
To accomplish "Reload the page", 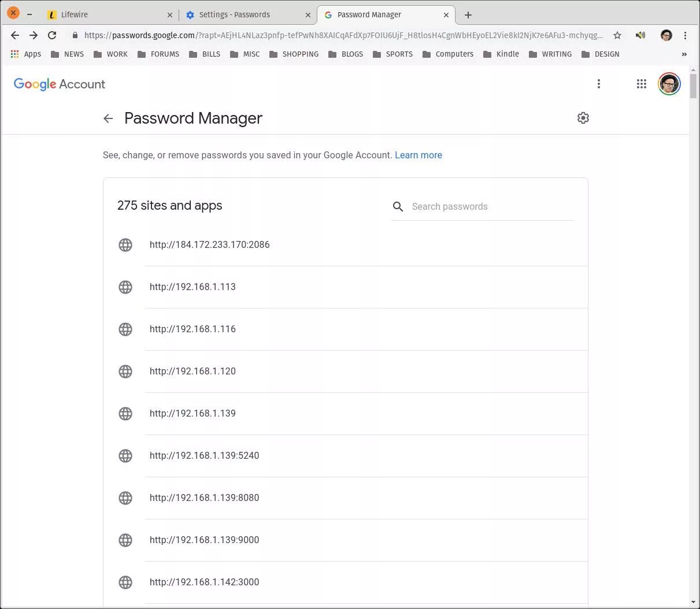I will (52, 35).
